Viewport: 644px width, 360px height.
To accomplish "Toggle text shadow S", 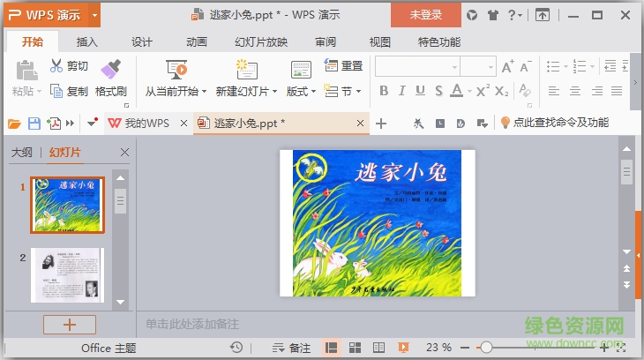I will 438,91.
